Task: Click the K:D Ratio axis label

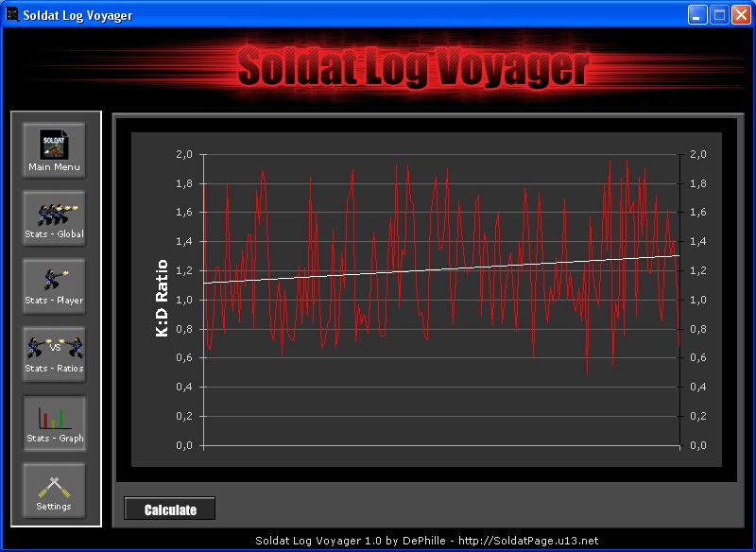Action: (162, 299)
